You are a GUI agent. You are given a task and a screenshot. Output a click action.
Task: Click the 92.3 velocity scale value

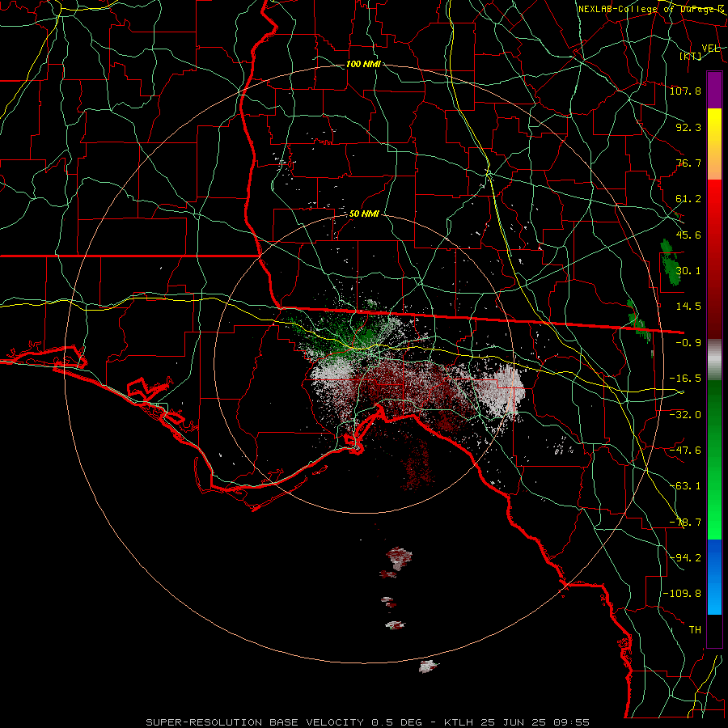[x=688, y=127]
